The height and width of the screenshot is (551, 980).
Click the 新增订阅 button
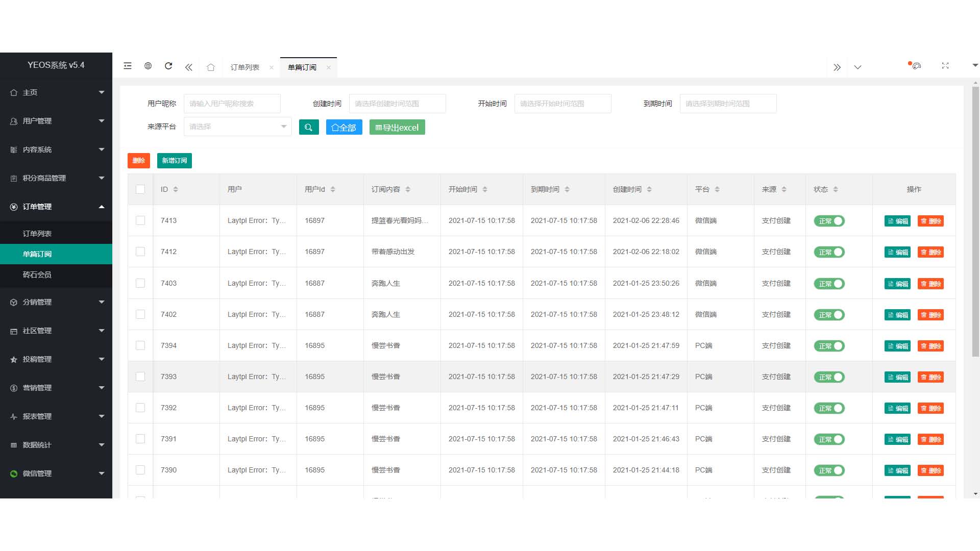coord(175,161)
